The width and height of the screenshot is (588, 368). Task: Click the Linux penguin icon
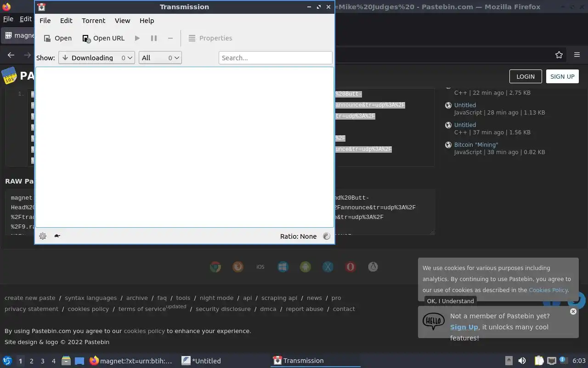[x=373, y=267]
